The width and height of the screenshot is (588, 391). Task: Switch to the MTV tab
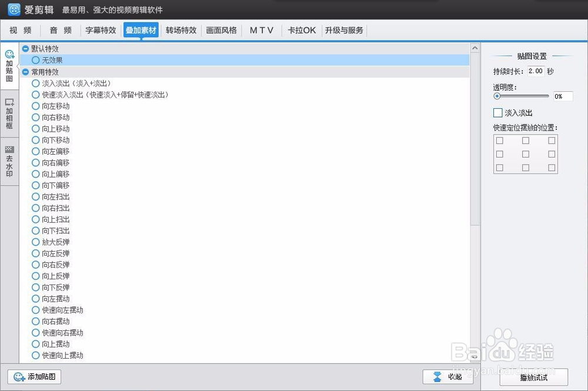[262, 31]
